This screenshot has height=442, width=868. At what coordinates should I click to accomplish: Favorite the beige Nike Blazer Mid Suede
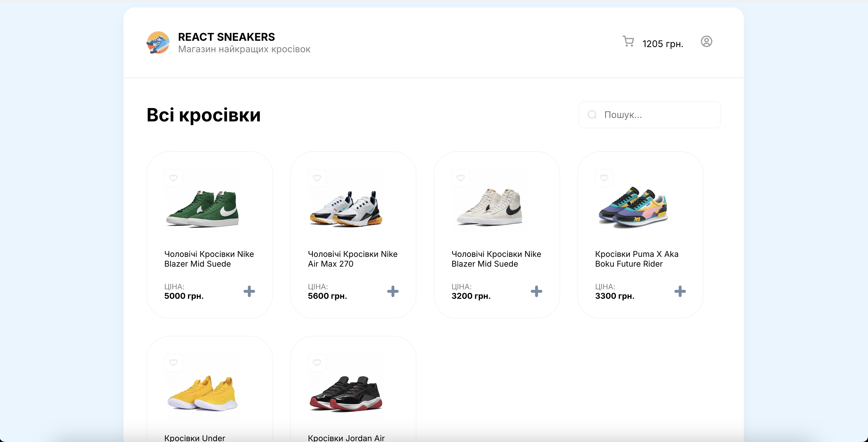(460, 178)
